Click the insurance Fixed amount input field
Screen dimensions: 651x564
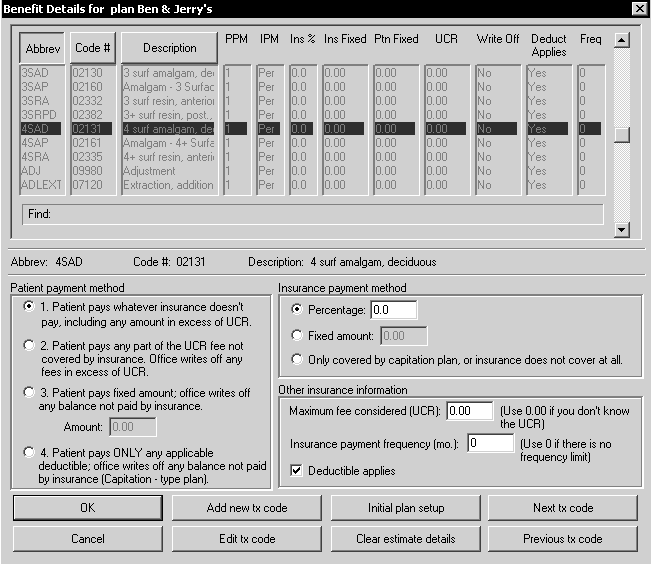(404, 336)
